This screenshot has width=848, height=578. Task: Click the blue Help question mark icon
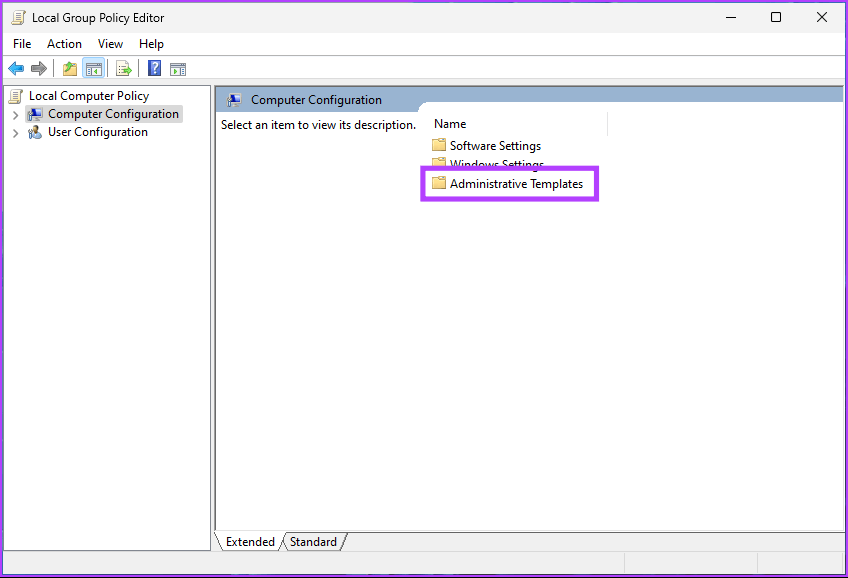[155, 69]
